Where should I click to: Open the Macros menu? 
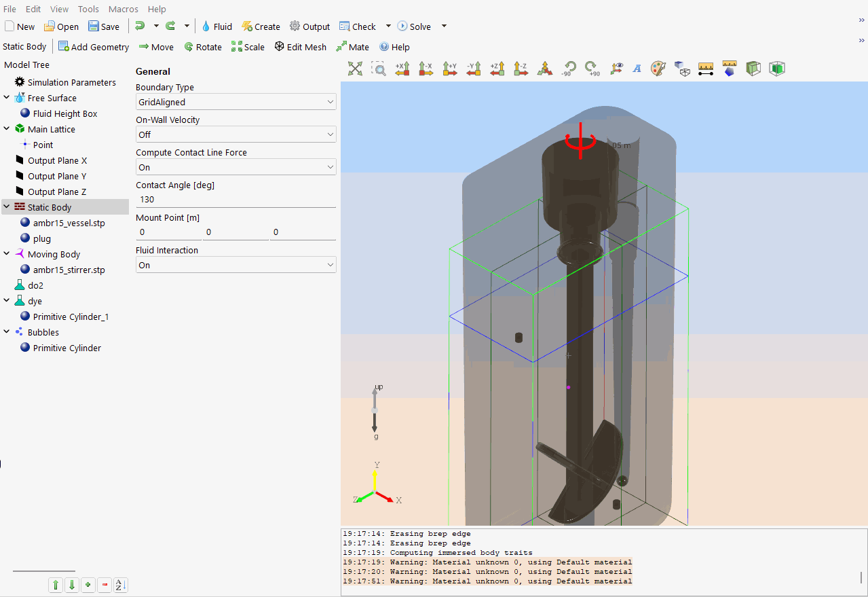coord(124,9)
